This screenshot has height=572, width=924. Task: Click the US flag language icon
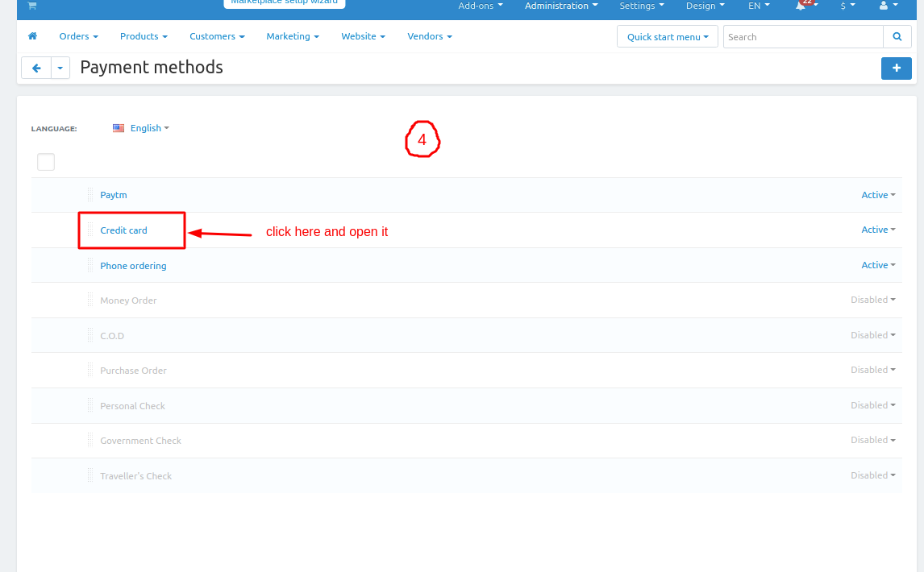tap(119, 128)
